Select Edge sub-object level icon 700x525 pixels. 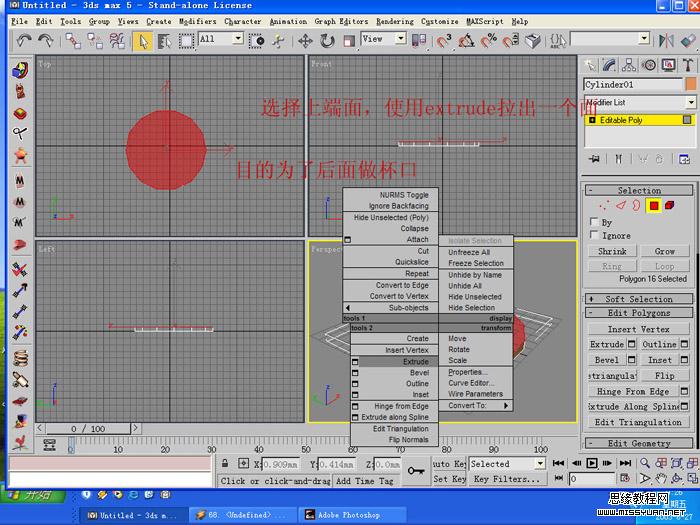click(x=621, y=205)
